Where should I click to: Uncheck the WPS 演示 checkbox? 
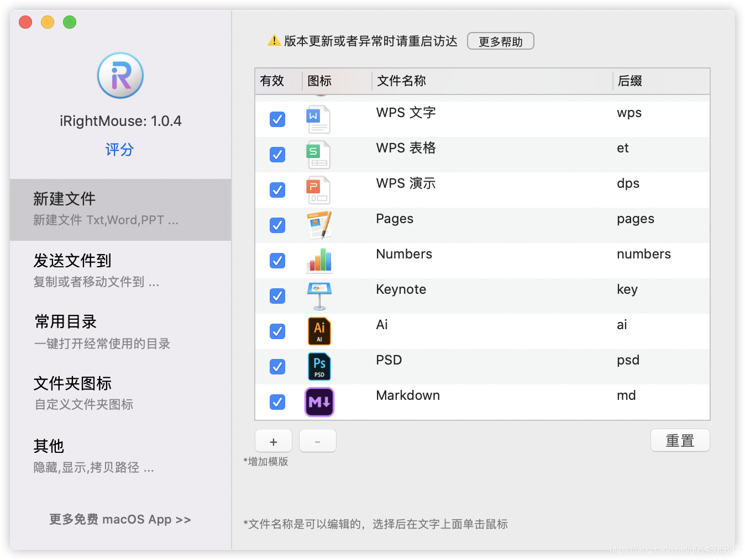pyautogui.click(x=277, y=190)
